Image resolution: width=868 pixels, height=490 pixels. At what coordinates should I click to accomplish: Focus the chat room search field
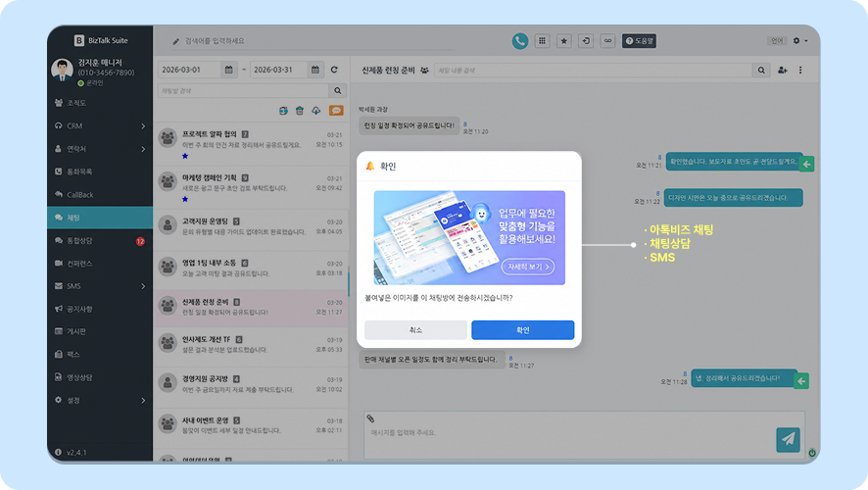243,91
